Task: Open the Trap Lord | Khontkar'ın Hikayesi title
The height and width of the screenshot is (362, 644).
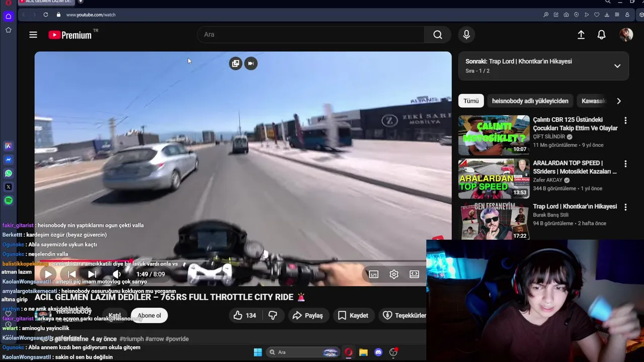Action: 575,207
